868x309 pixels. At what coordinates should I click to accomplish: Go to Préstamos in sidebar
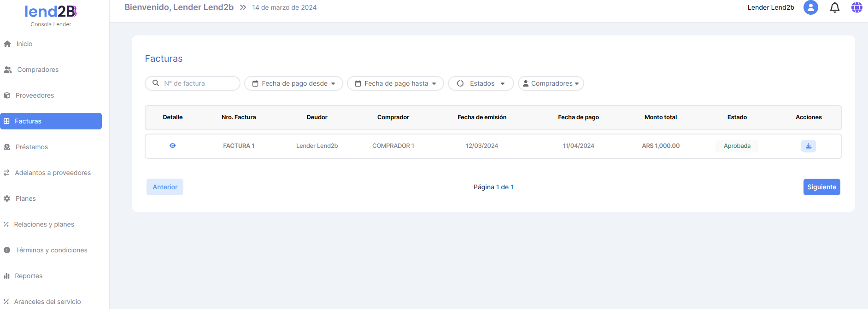point(32,147)
